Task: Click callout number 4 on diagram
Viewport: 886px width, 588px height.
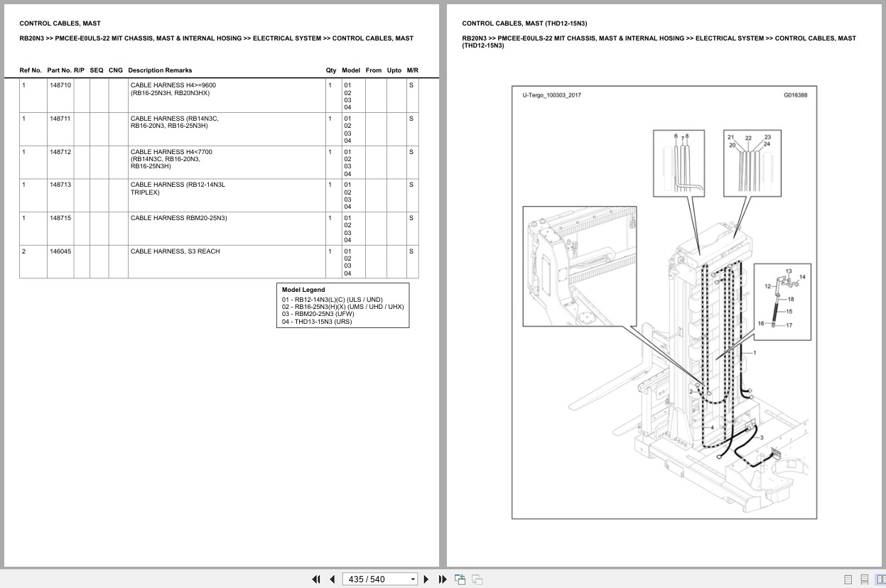Action: [x=713, y=428]
